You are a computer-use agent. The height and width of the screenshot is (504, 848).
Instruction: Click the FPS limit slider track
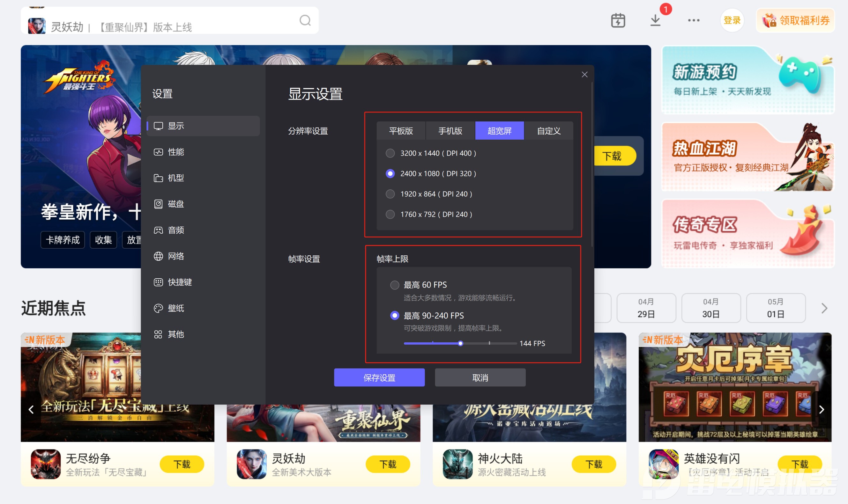460,343
